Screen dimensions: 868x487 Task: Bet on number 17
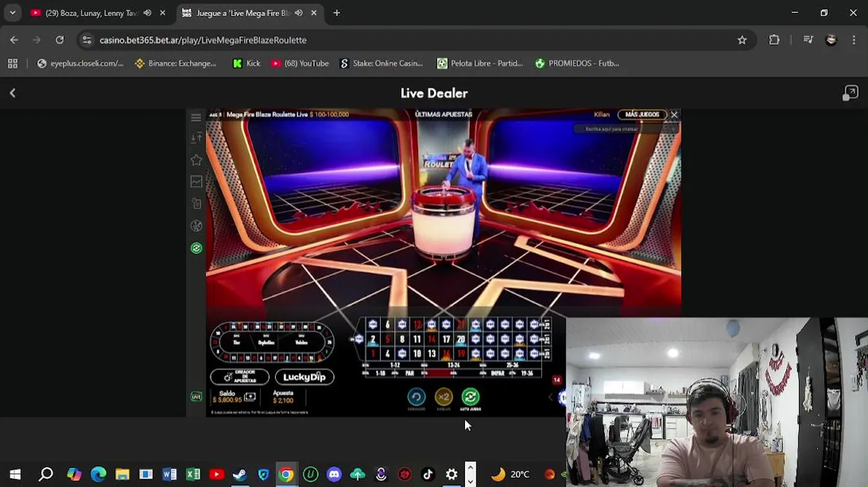tap(447, 339)
